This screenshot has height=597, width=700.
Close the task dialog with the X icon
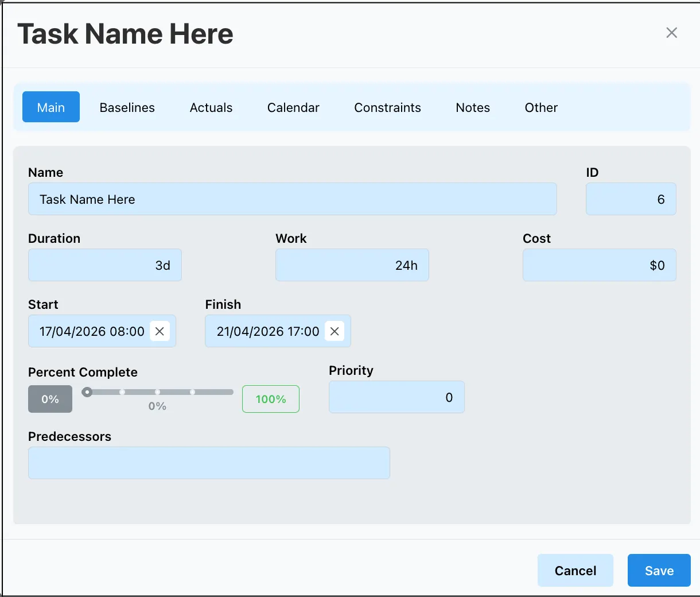point(671,33)
